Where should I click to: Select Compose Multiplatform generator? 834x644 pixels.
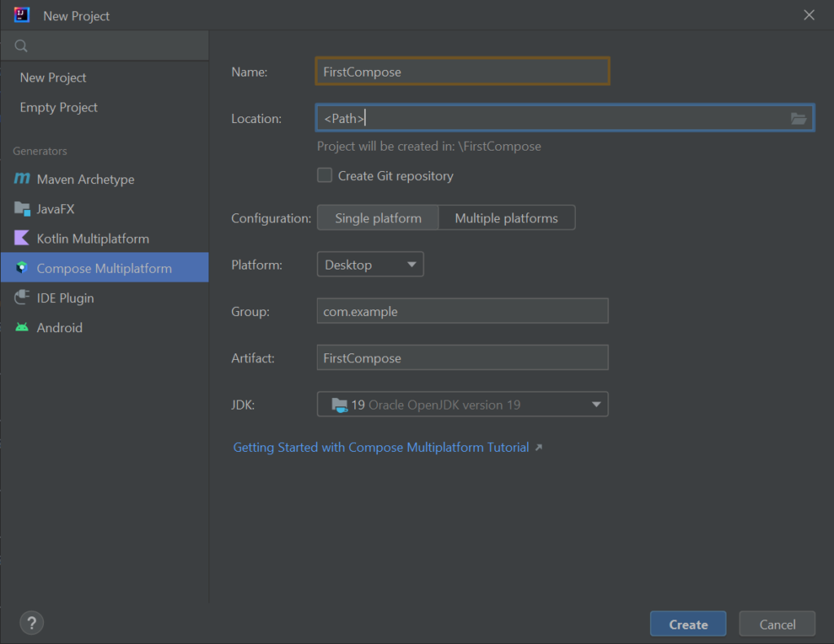point(105,268)
